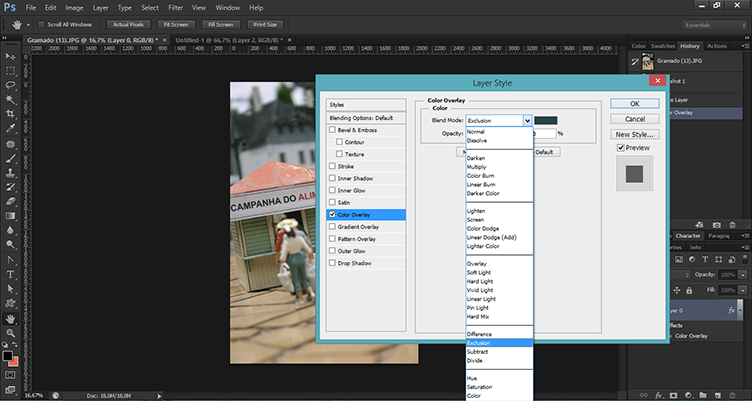Select the Hand tool

click(x=10, y=320)
